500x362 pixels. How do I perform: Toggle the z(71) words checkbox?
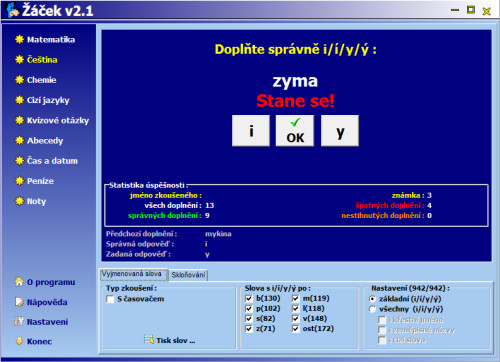(x=248, y=329)
